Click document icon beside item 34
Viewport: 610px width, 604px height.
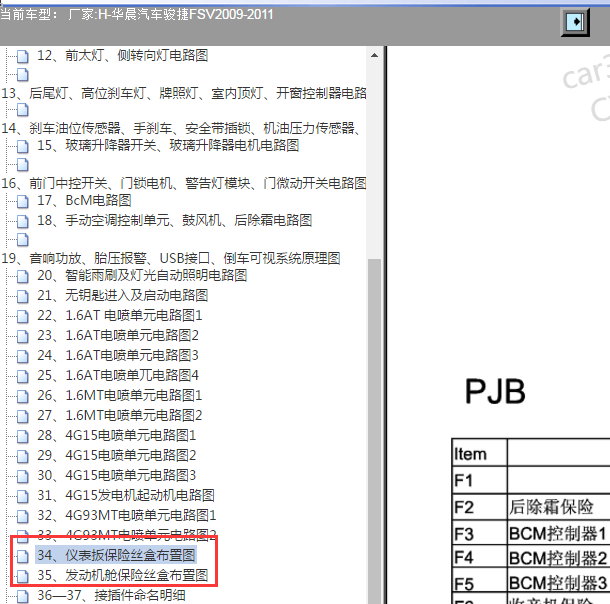click(x=23, y=556)
